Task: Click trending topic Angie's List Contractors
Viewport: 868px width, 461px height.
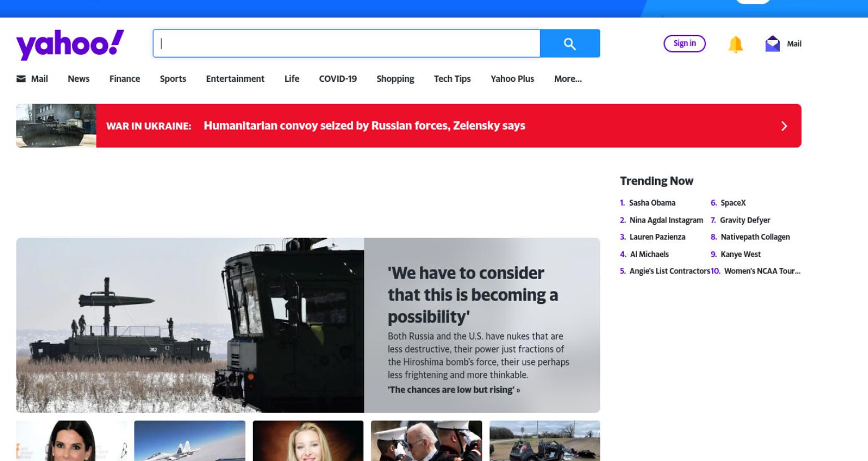Action: 670,271
